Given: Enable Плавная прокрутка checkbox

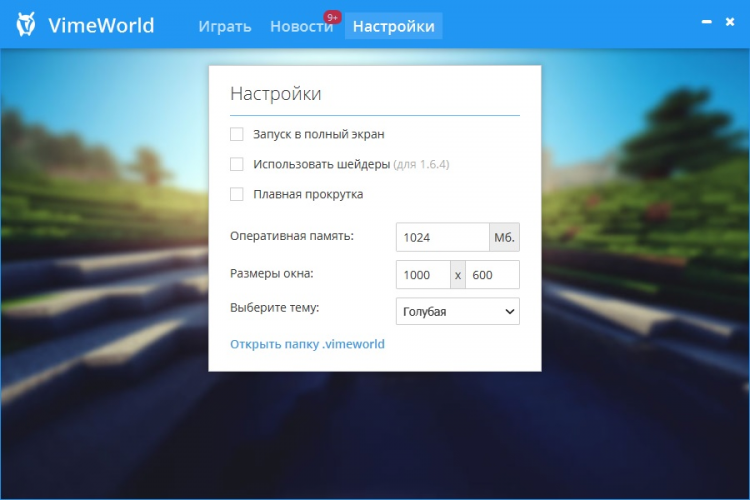Looking at the screenshot, I should 237,194.
